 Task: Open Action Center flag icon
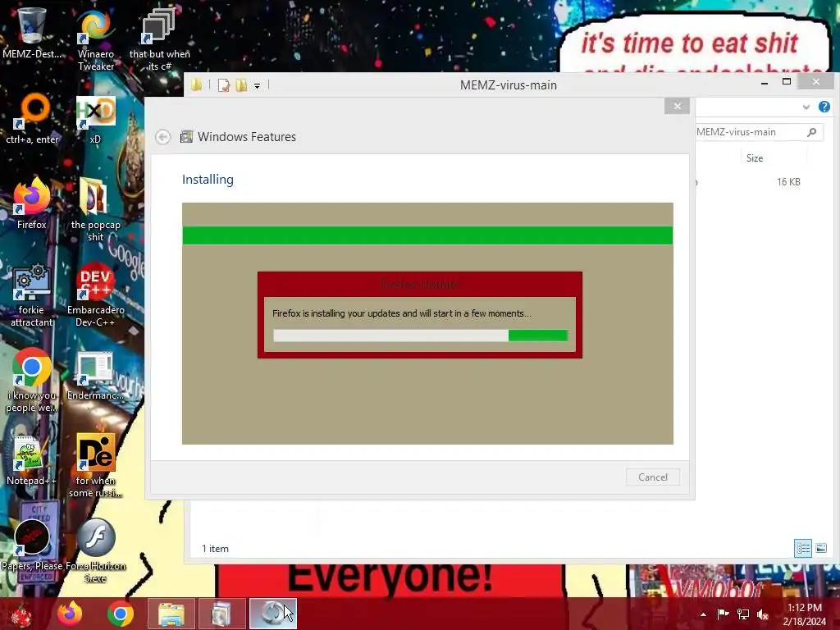(x=724, y=614)
